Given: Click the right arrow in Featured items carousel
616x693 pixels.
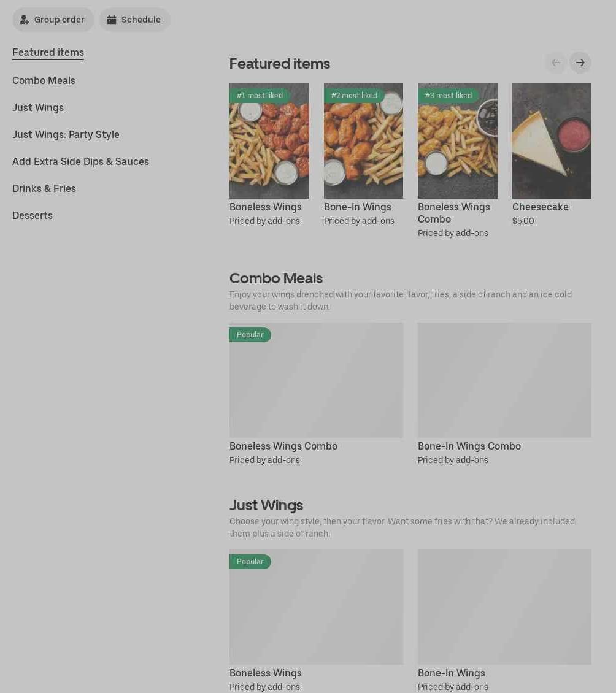Looking at the screenshot, I should 580,63.
